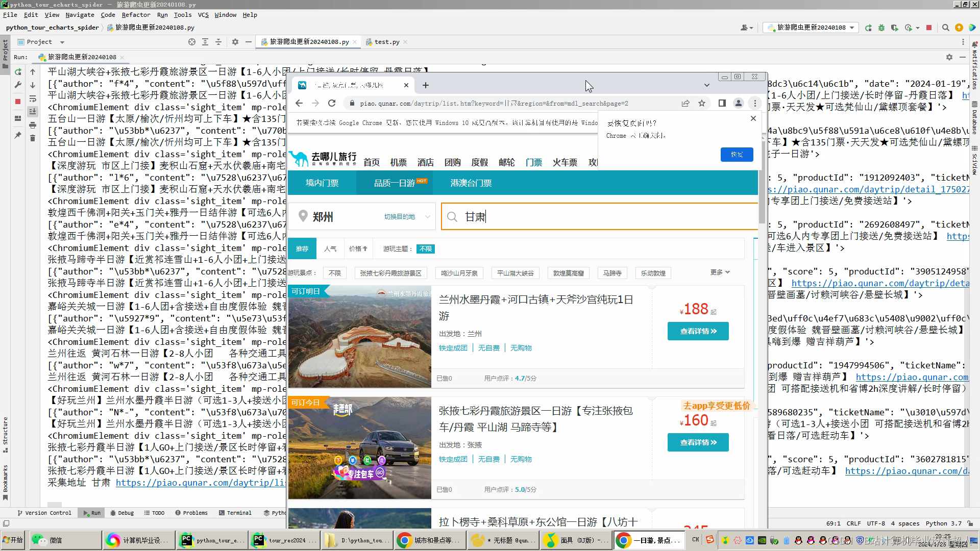
Task: Click the print icon in Run panel
Action: [x=33, y=125]
